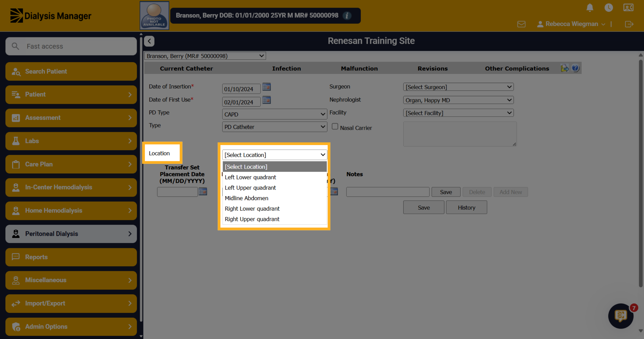Choose Left Upper quadrant option
Image resolution: width=644 pixels, height=339 pixels.
click(x=275, y=188)
